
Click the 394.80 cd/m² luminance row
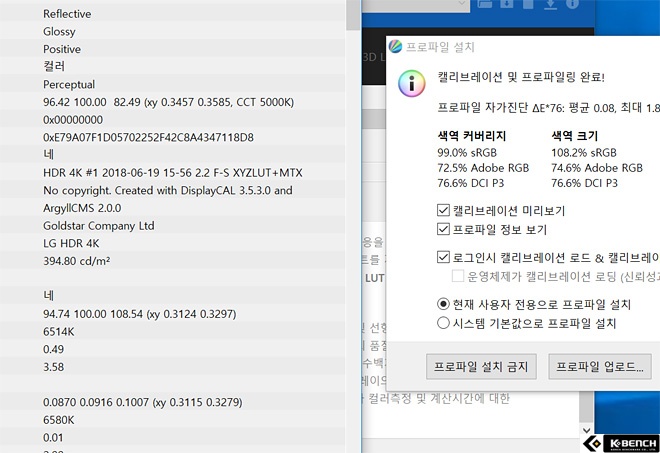(x=173, y=261)
